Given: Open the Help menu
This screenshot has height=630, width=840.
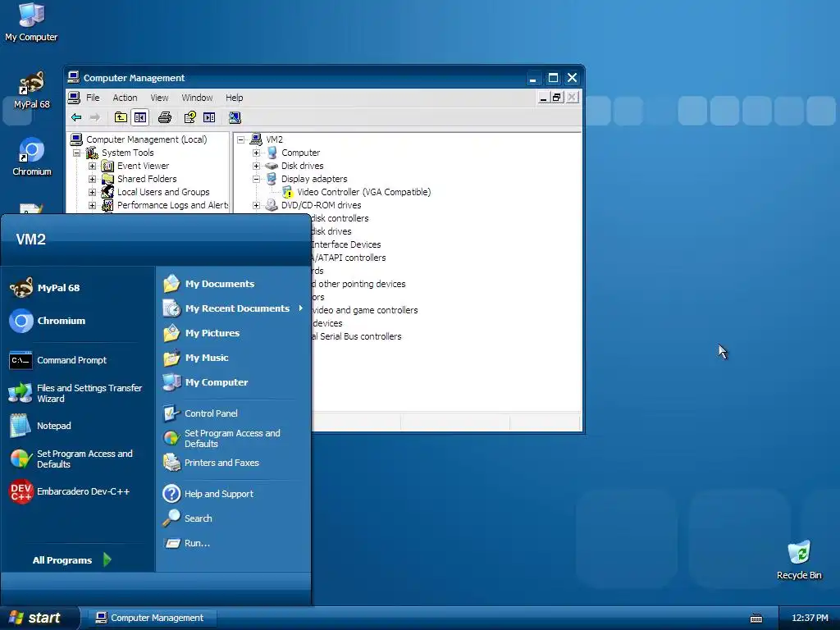Looking at the screenshot, I should click(234, 98).
